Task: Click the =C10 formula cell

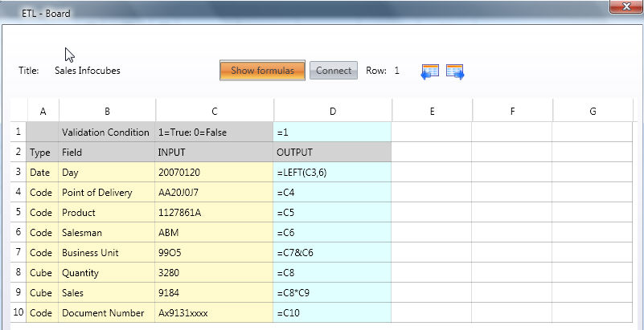Action: (x=332, y=313)
